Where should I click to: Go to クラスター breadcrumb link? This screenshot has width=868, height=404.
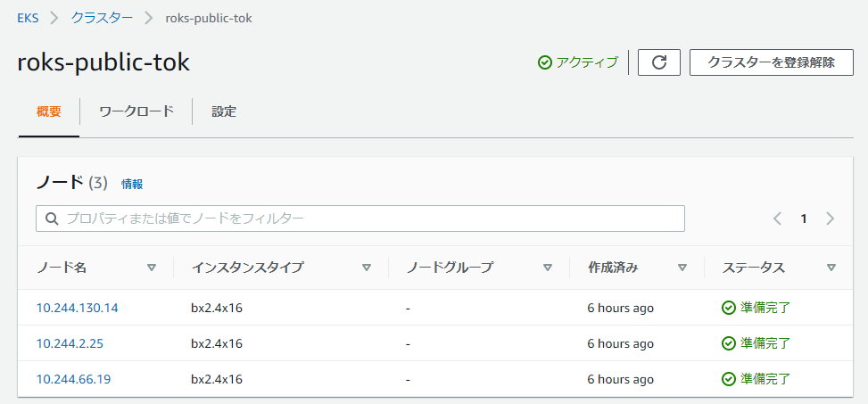coord(102,18)
